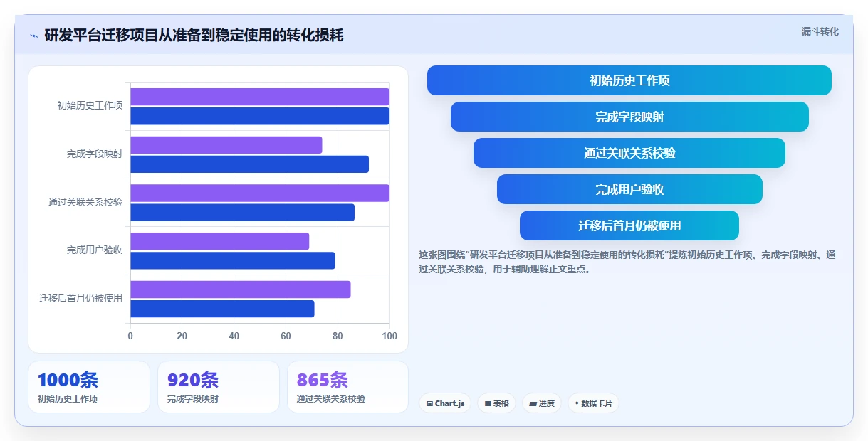
Task: Click the blue bar for 初始历史工作项
Action: click(x=260, y=116)
